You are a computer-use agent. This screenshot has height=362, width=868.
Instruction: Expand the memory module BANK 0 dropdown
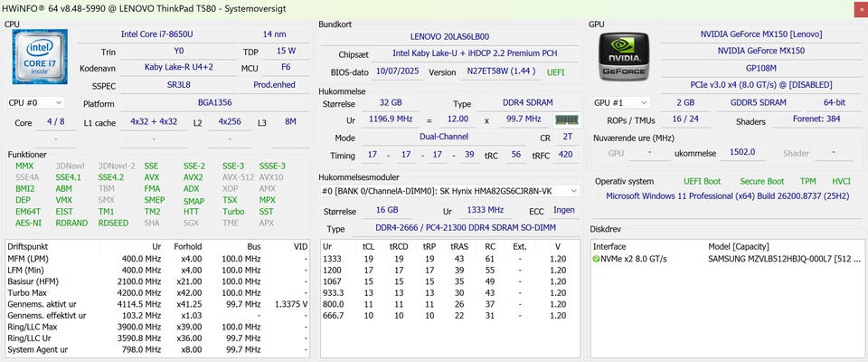450,191
